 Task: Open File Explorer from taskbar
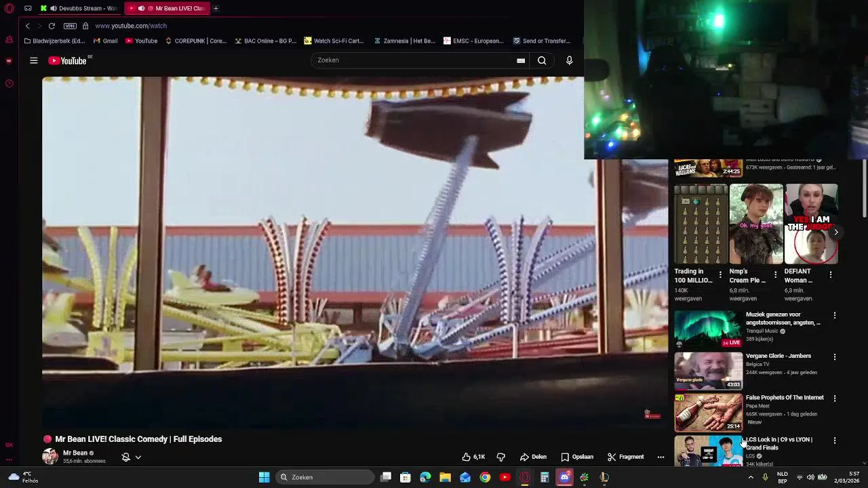coord(445,477)
